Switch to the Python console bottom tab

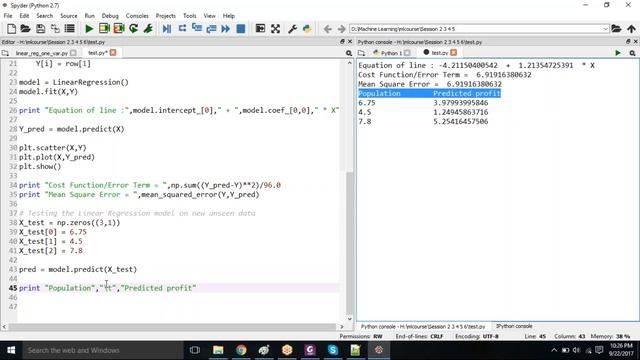423,327
